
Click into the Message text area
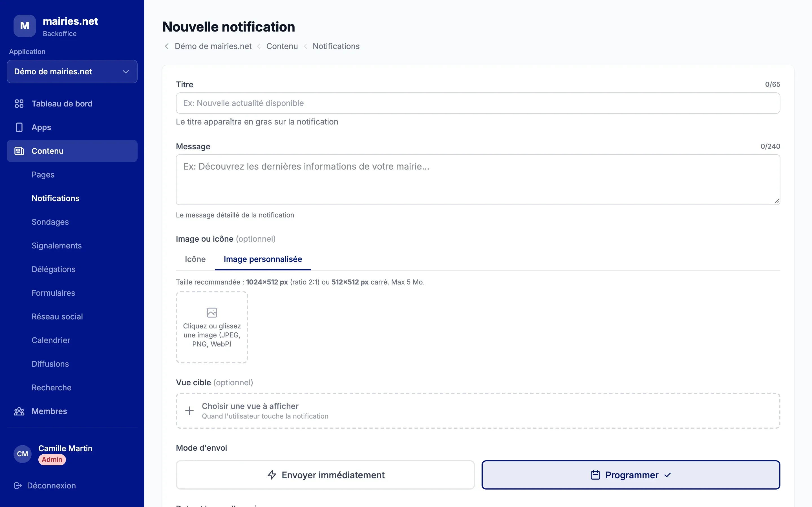[x=478, y=179]
